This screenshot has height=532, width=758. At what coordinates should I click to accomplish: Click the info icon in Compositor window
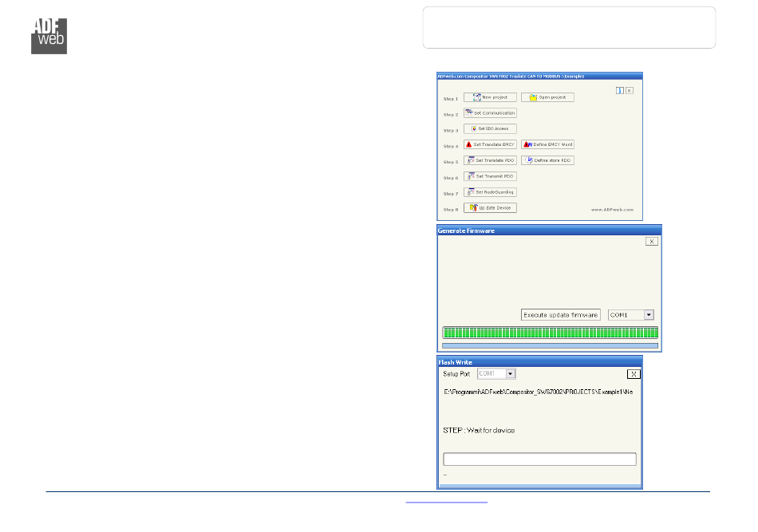click(x=619, y=91)
